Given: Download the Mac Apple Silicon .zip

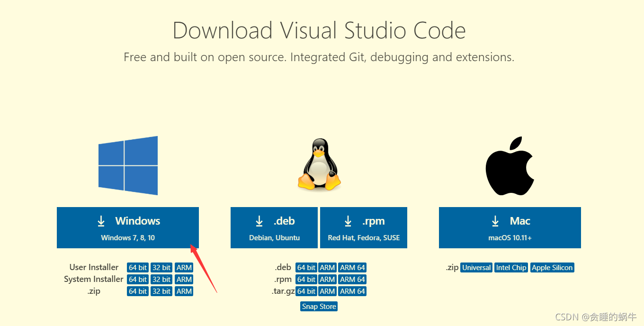Looking at the screenshot, I should 553,268.
